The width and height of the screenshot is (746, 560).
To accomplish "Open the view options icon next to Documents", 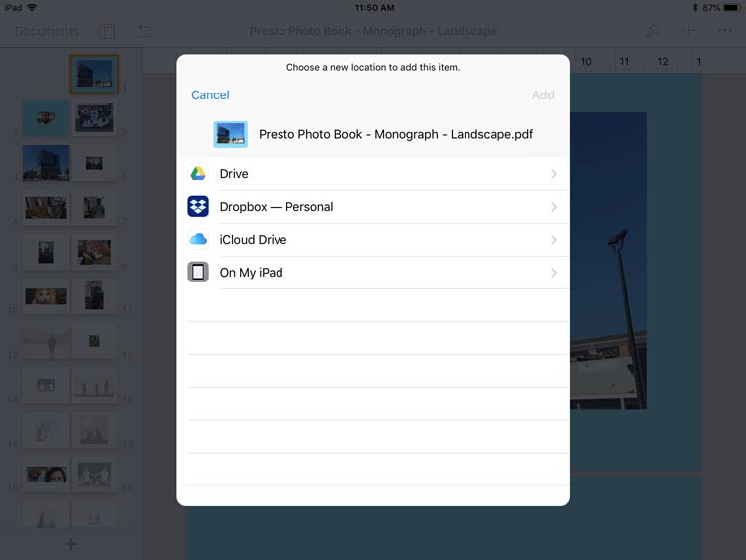I will coord(107,32).
